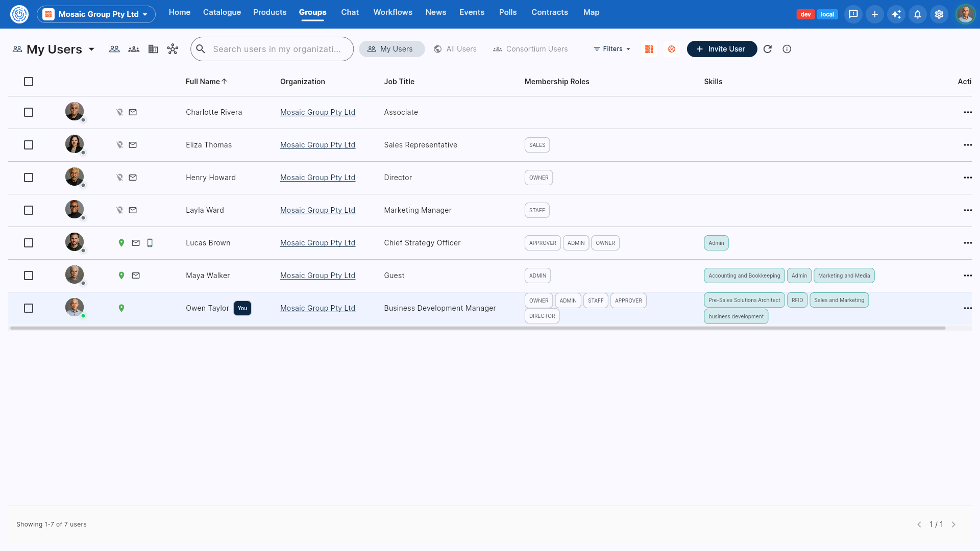Click the Search users input field
980x551 pixels.
coord(272,49)
